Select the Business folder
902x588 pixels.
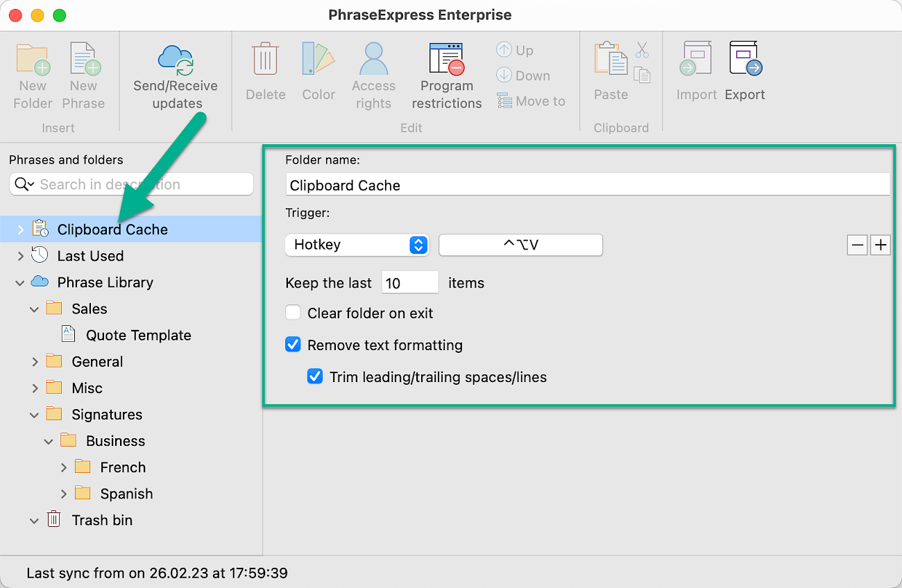point(115,441)
